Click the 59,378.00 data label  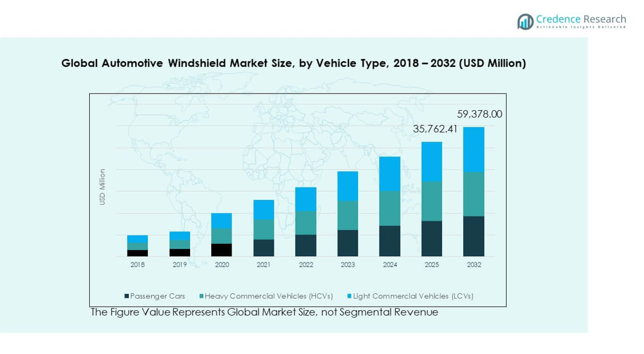click(479, 114)
